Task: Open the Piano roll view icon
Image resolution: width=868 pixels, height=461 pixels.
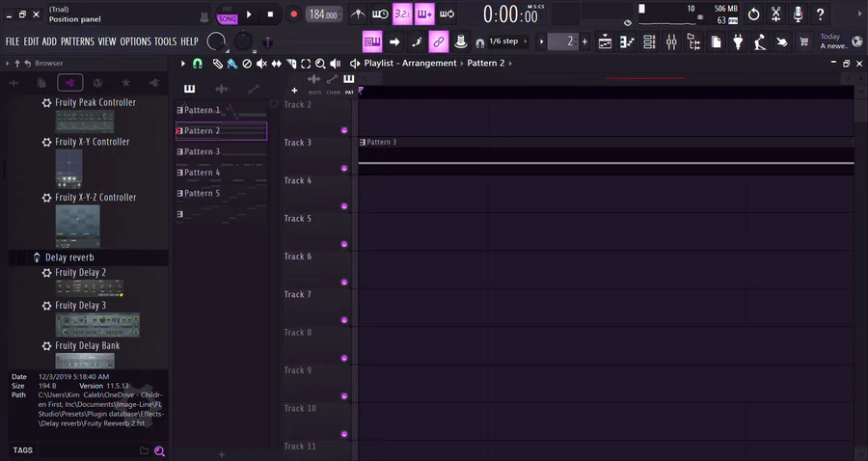Action: click(x=627, y=41)
